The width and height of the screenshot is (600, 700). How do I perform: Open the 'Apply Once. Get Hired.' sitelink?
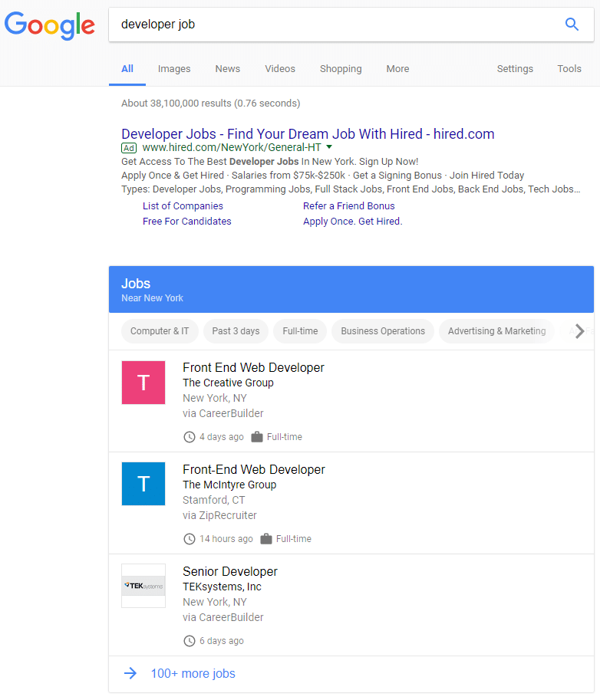[353, 222]
